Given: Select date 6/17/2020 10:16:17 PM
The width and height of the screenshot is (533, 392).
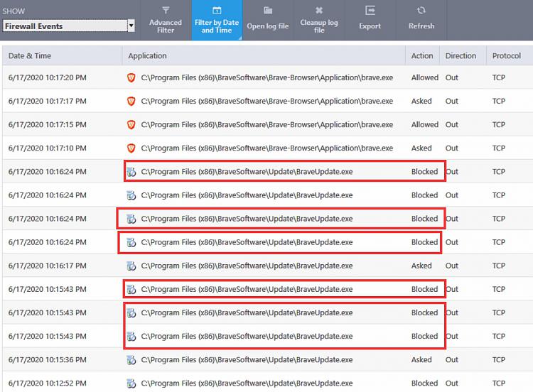Looking at the screenshot, I should click(47, 266).
